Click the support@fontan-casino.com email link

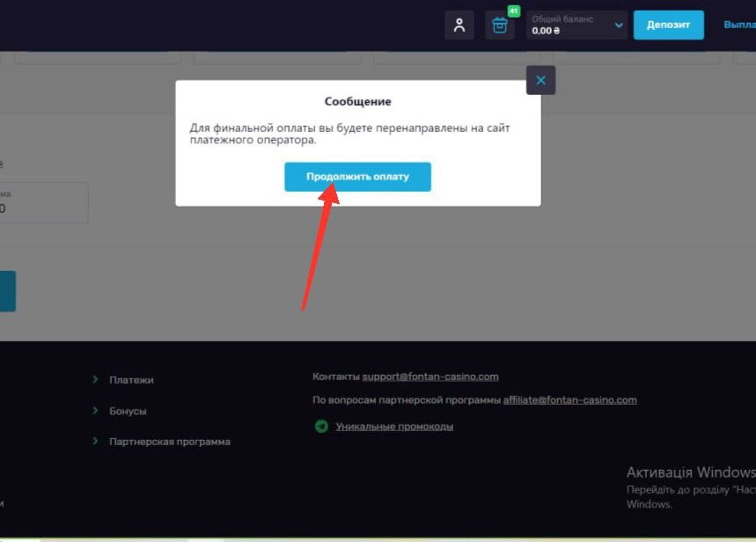tap(430, 377)
